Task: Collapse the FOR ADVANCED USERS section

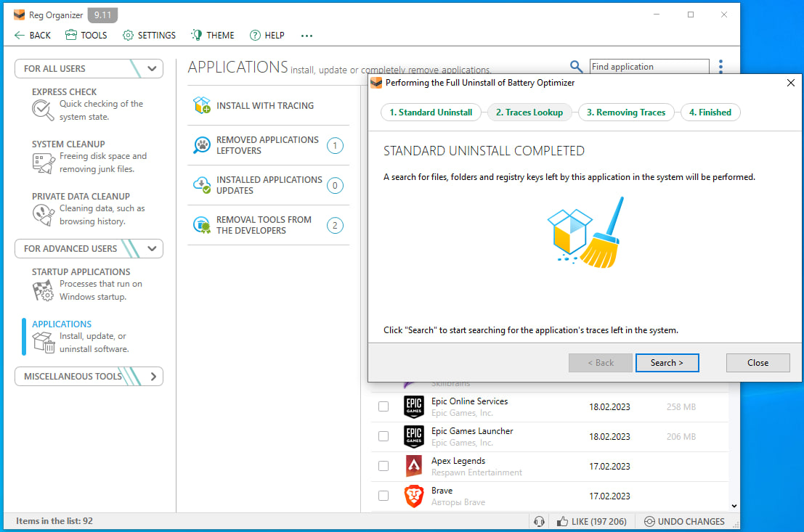Action: (x=152, y=248)
